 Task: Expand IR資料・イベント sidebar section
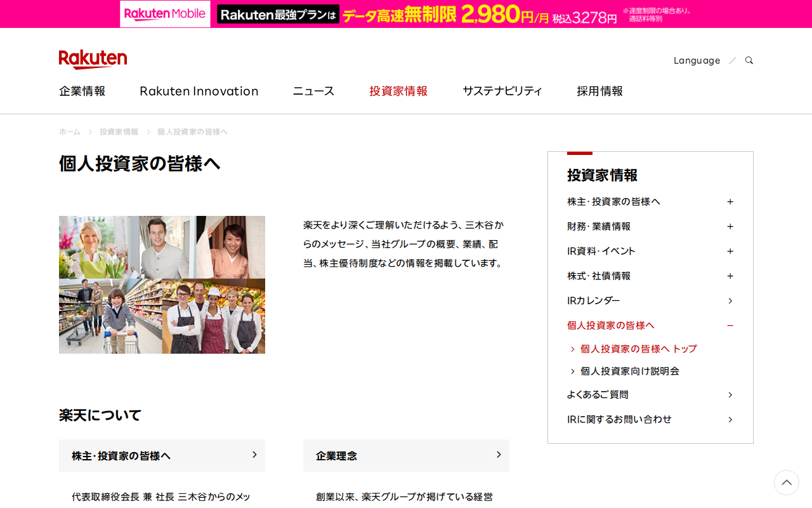pyautogui.click(x=730, y=251)
